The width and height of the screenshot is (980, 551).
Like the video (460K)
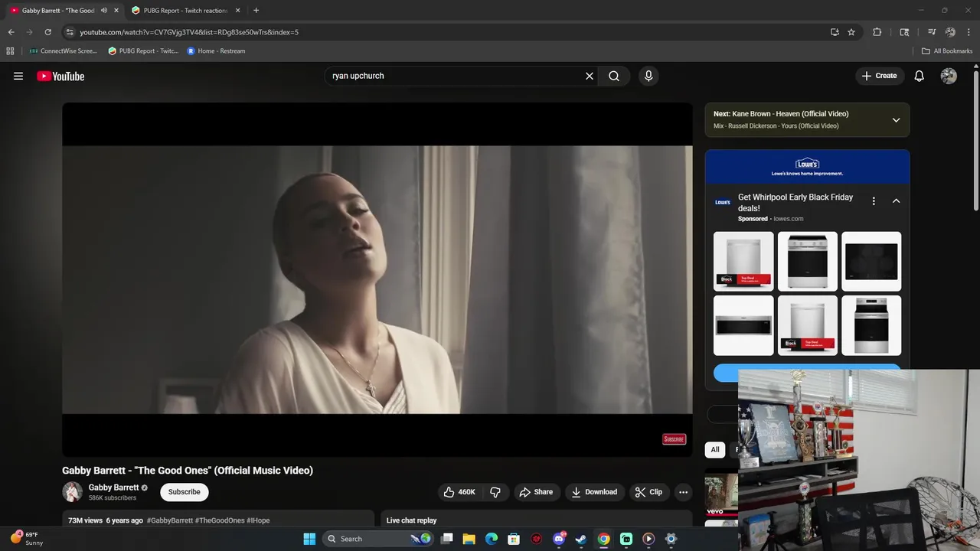[x=459, y=492]
